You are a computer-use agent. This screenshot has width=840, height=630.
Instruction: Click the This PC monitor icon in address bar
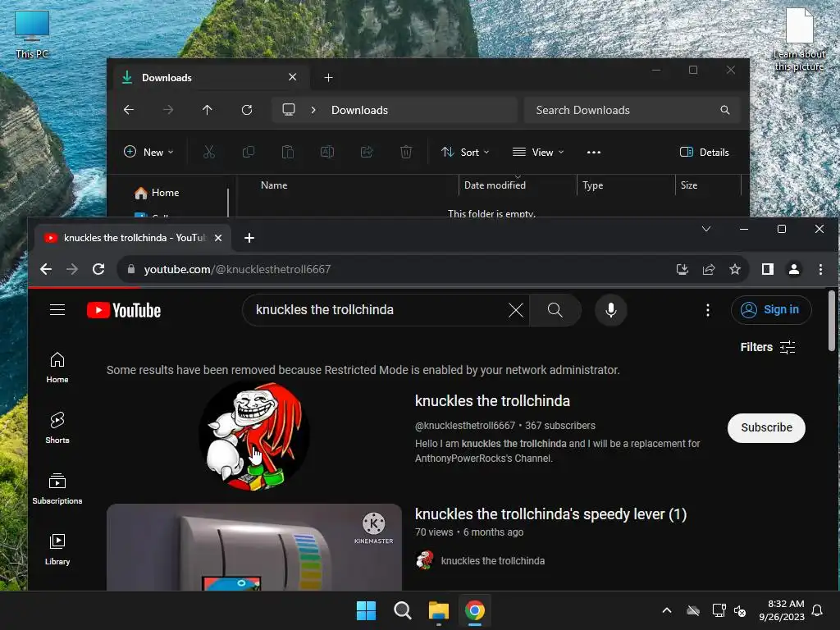[x=289, y=110]
